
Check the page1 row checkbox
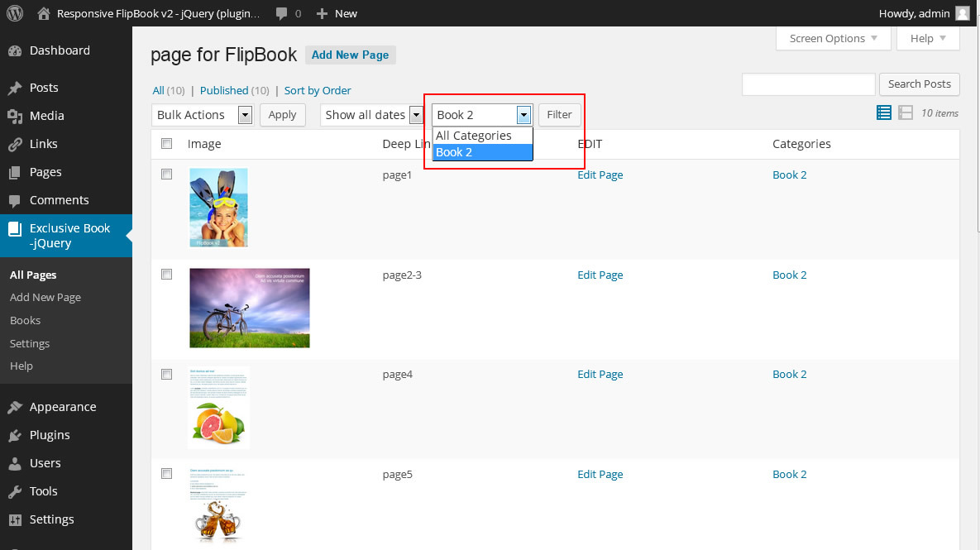[x=167, y=175]
